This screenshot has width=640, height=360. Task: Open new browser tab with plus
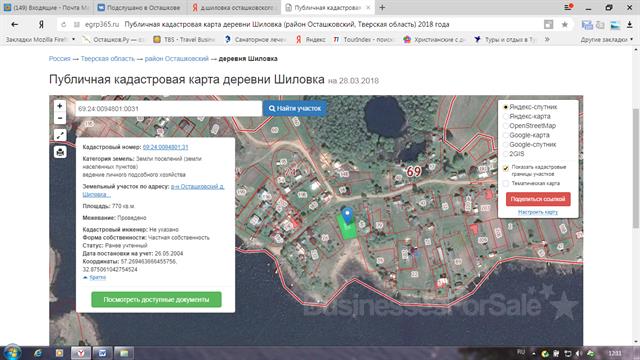pyautogui.click(x=382, y=7)
